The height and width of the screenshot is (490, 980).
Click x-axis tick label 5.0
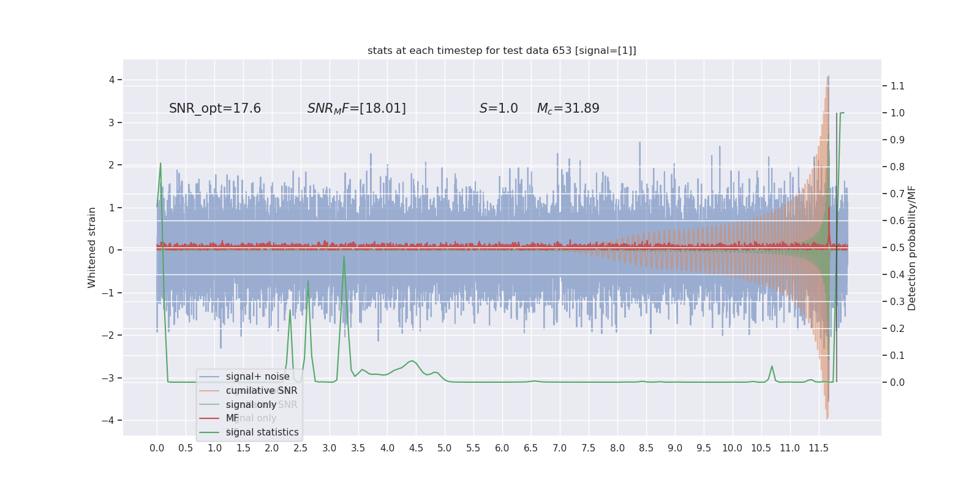[x=445, y=448]
